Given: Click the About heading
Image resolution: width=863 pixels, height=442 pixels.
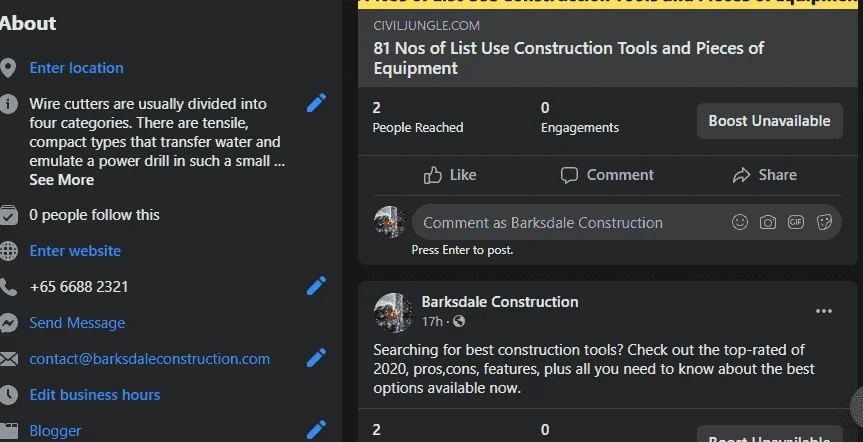Looking at the screenshot, I should [28, 23].
